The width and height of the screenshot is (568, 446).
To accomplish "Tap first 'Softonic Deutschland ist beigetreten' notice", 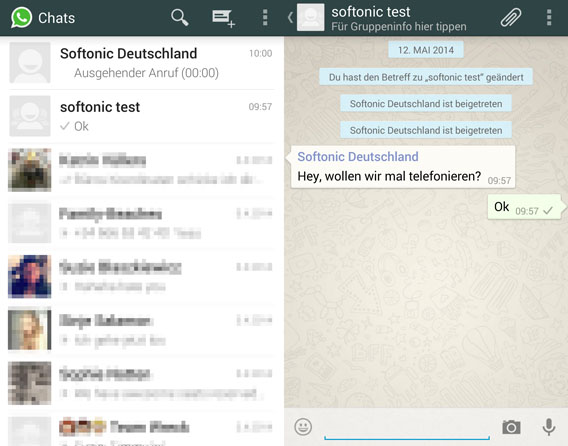I will click(426, 104).
